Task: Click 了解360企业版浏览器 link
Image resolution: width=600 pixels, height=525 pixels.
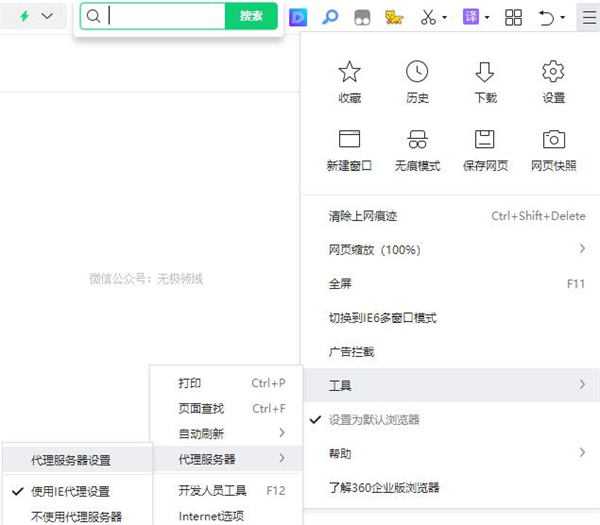Action: coord(384,487)
